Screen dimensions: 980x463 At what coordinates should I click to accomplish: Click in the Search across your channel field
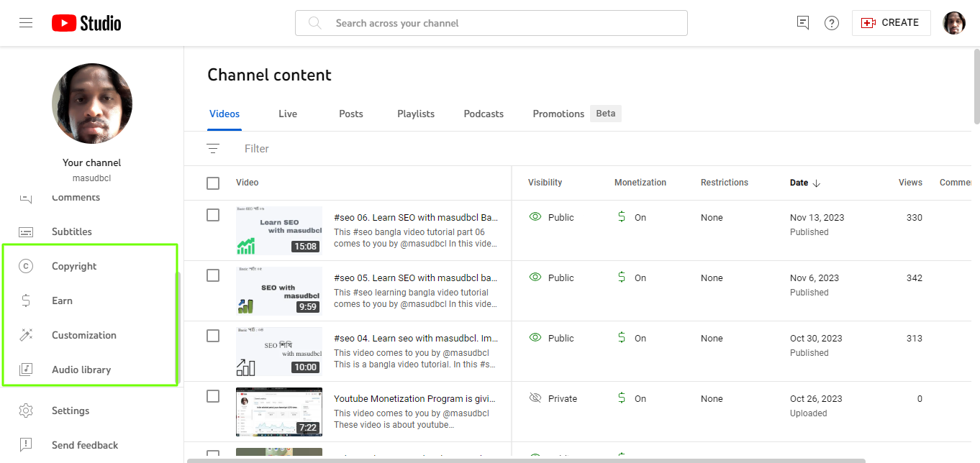[491, 23]
